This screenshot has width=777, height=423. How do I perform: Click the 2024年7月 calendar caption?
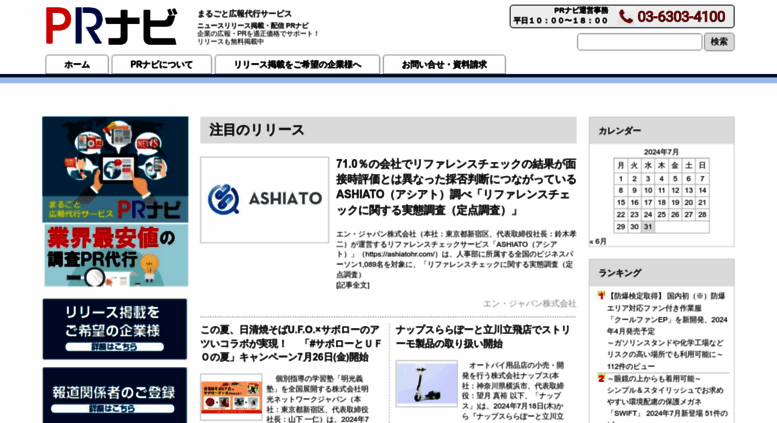click(661, 152)
